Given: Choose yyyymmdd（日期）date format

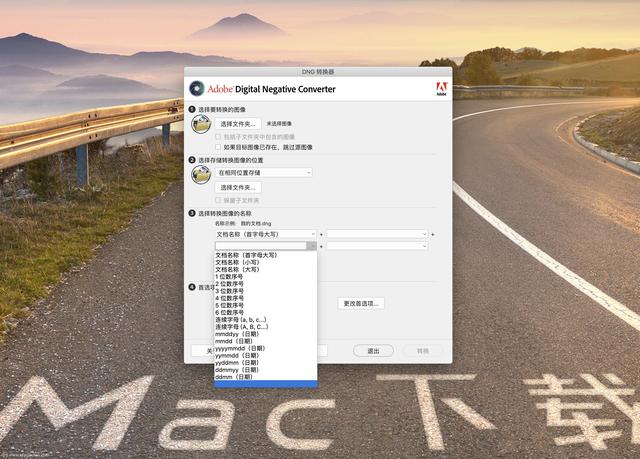Looking at the screenshot, I should 266,348.
